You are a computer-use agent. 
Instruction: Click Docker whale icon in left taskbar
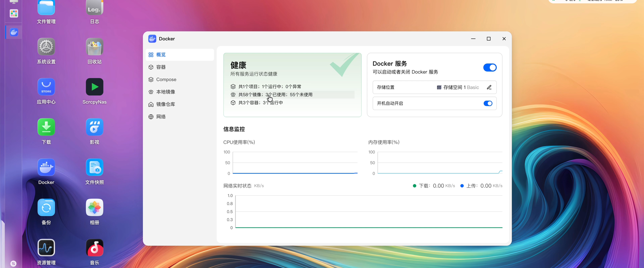[x=14, y=32]
